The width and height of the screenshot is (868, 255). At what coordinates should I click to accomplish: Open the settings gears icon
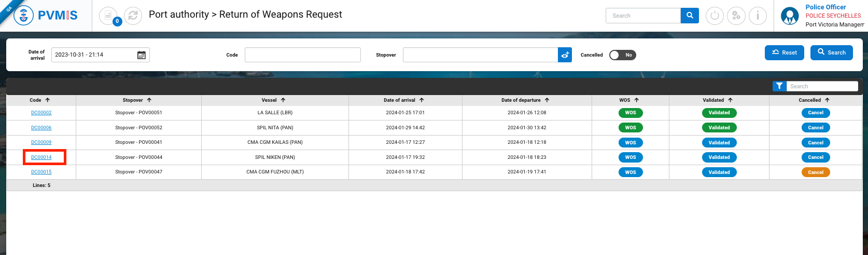tap(736, 16)
